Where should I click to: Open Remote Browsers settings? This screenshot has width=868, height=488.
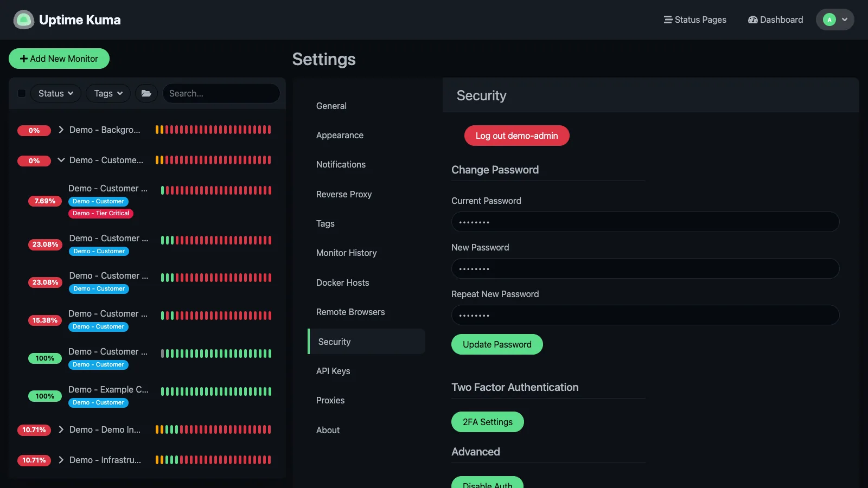point(366,312)
